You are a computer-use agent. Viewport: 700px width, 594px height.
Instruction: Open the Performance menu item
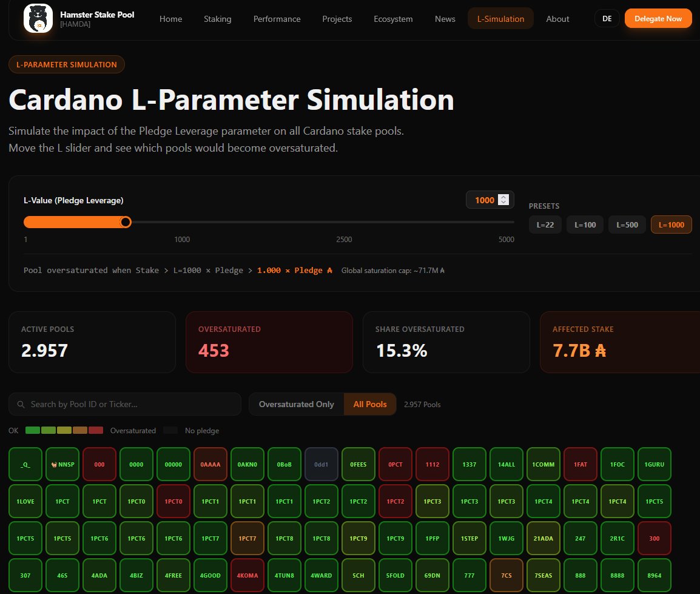click(277, 19)
